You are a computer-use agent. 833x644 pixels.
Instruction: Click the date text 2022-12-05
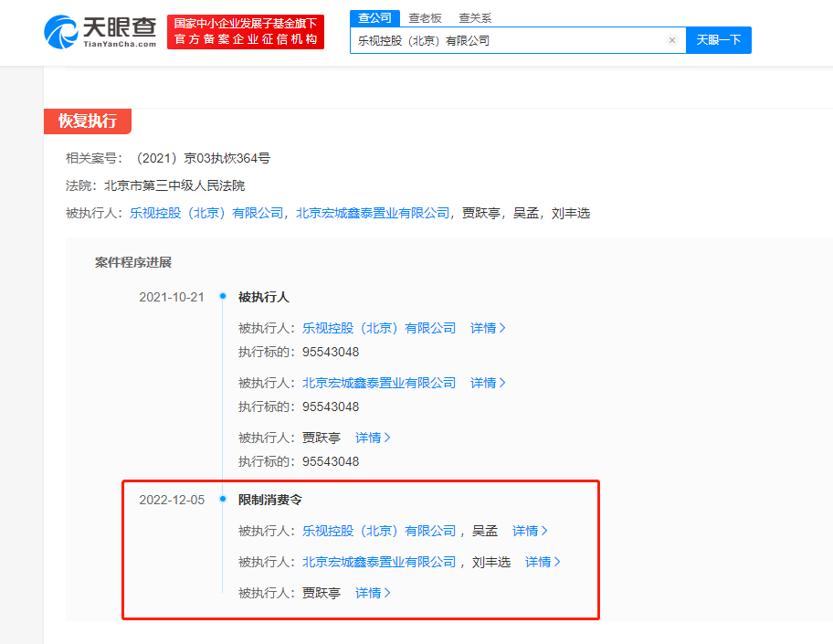(172, 500)
